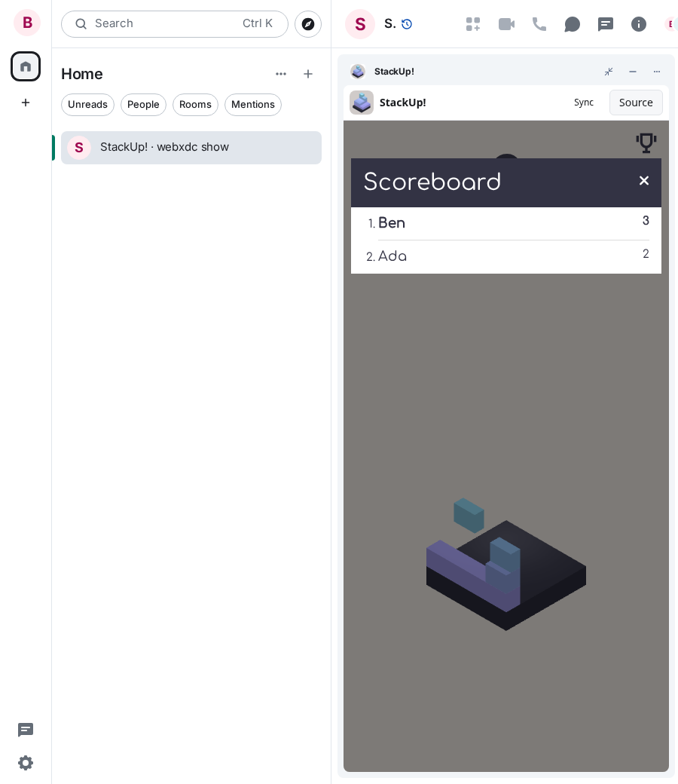Start a video call
This screenshot has width=678, height=784.
tap(507, 24)
